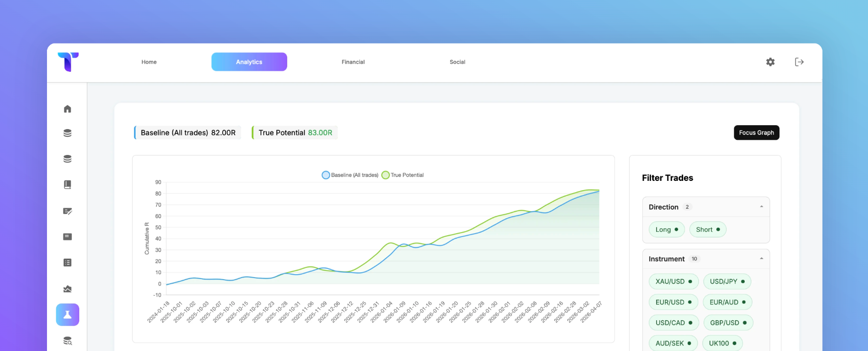The image size is (868, 351).
Task: Switch to the Financial tab
Action: click(x=353, y=62)
